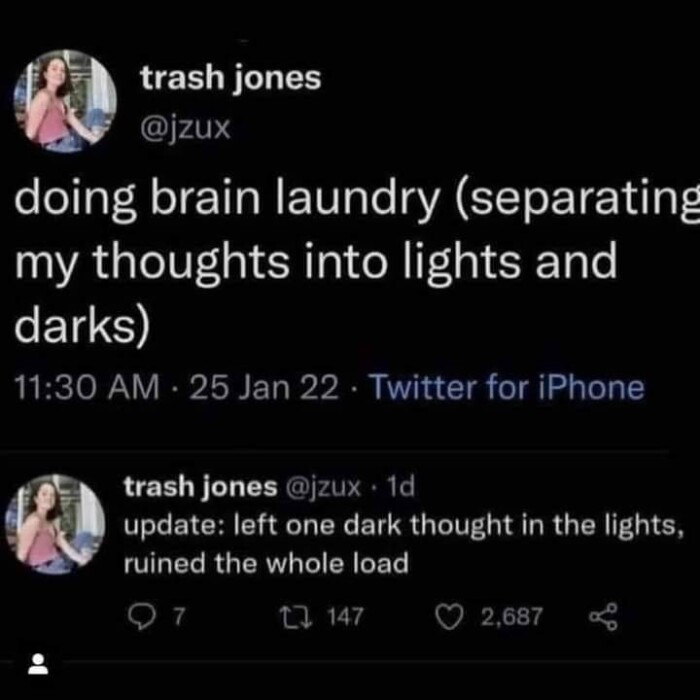The height and width of the screenshot is (700, 700).
Task: Click the 2,687 likes count
Action: pyautogui.click(x=512, y=617)
